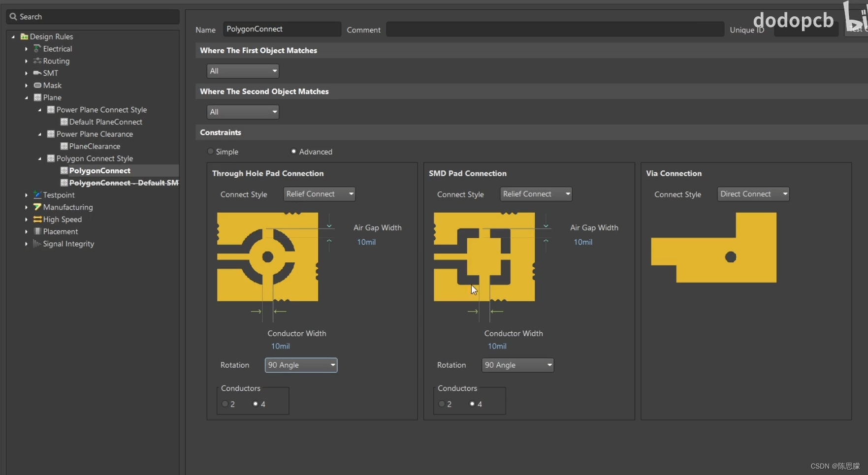The image size is (868, 475).
Task: Open the Second Object Matches dropdown
Action: 243,112
